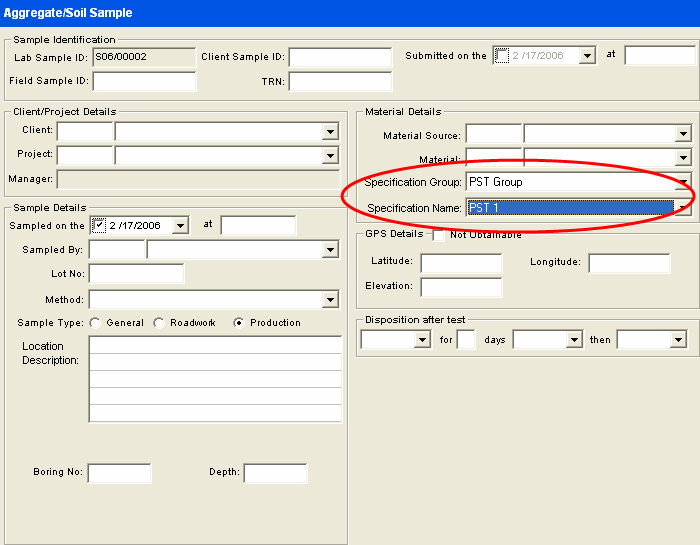Image resolution: width=700 pixels, height=545 pixels.
Task: Click the Client Sample ID field
Action: [340, 57]
